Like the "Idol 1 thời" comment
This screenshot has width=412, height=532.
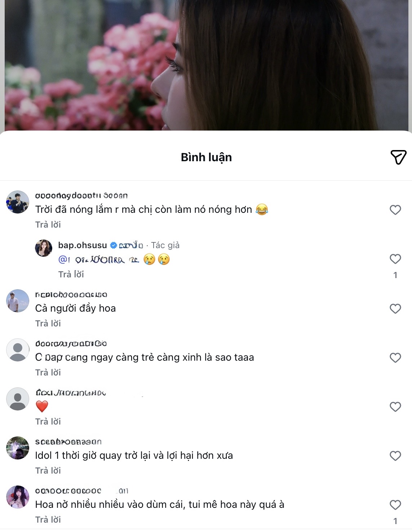(x=395, y=456)
